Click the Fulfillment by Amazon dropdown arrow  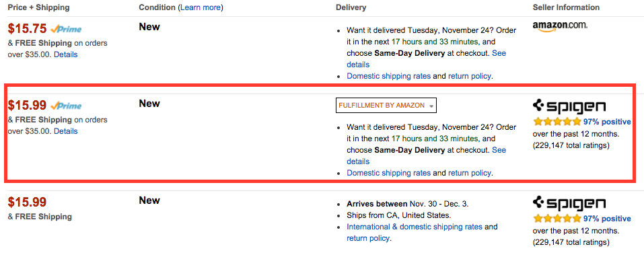point(431,106)
